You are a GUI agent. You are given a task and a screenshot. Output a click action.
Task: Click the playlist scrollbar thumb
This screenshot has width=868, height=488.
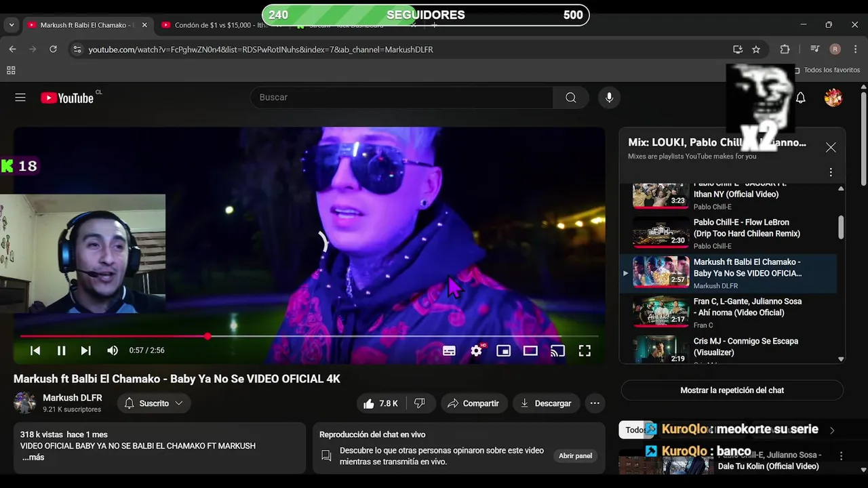click(841, 227)
